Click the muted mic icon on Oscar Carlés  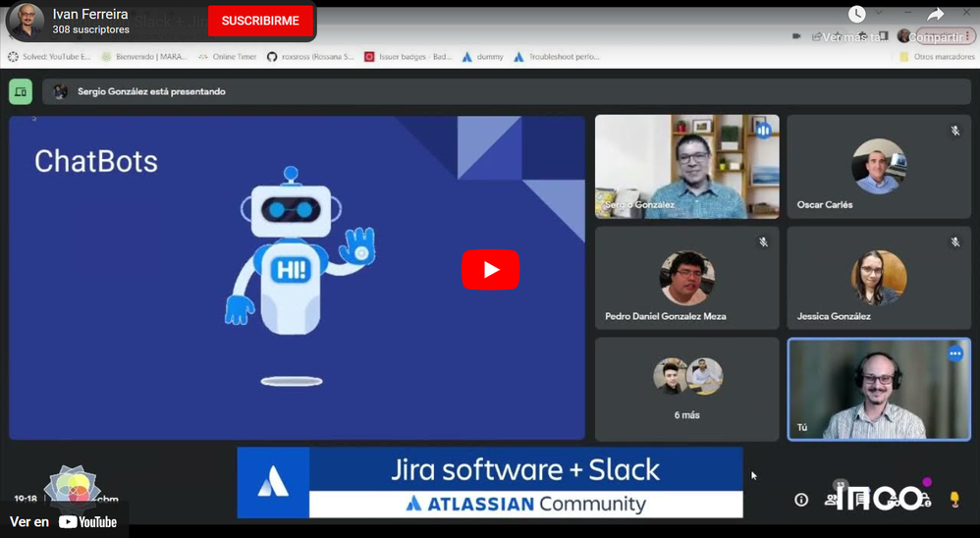[x=955, y=131]
